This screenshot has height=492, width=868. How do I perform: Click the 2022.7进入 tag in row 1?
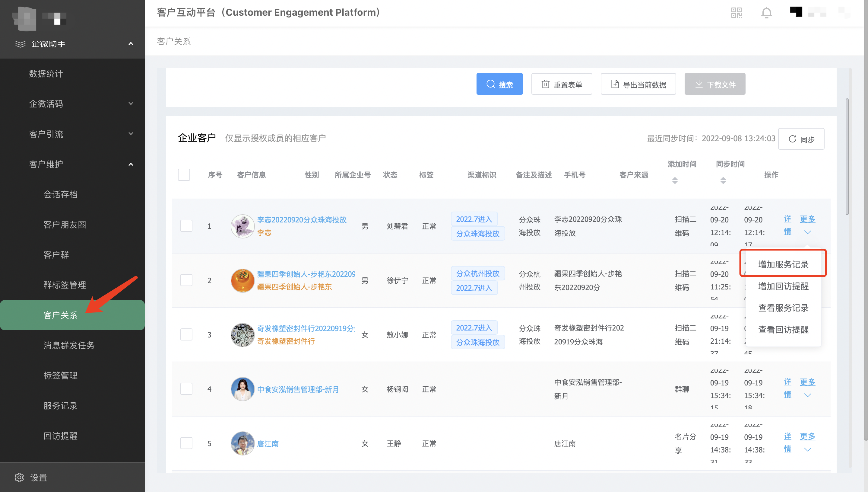(x=474, y=219)
